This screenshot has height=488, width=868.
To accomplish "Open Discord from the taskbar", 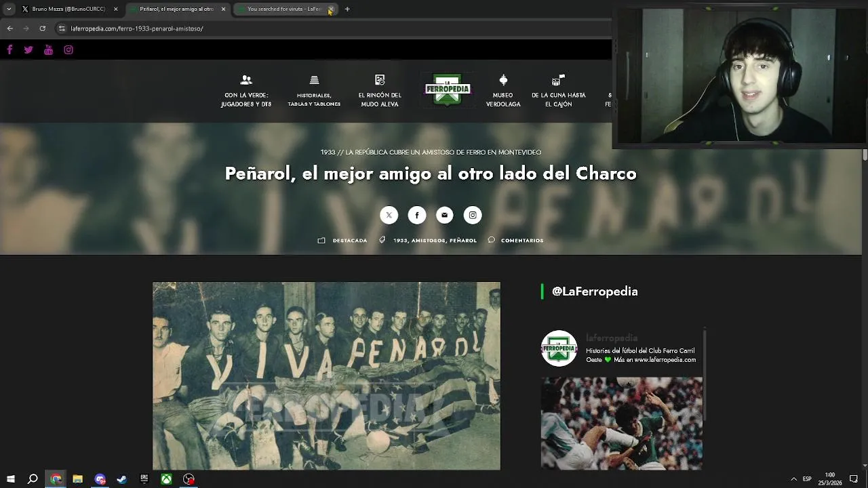I will [x=100, y=479].
